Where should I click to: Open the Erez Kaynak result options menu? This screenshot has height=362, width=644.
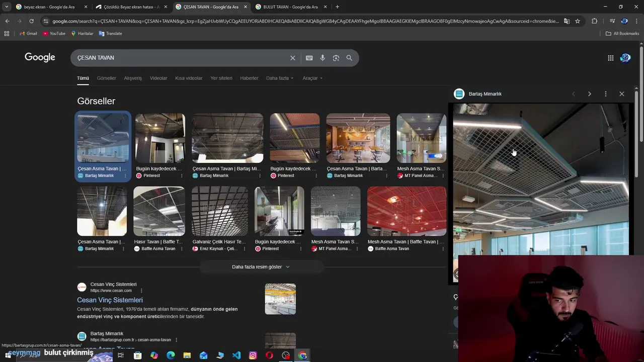[x=245, y=249]
